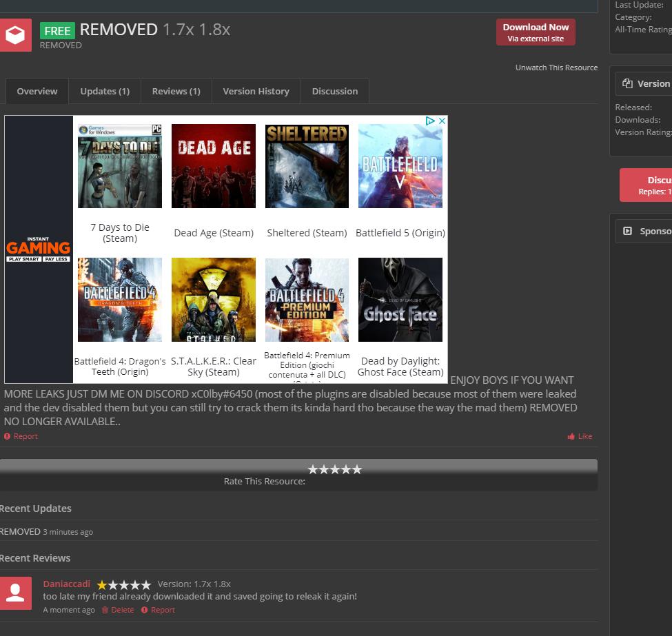Image resolution: width=672 pixels, height=636 pixels.
Task: Click the 'Battlefield 5 (Origin)' caption
Action: pos(400,233)
